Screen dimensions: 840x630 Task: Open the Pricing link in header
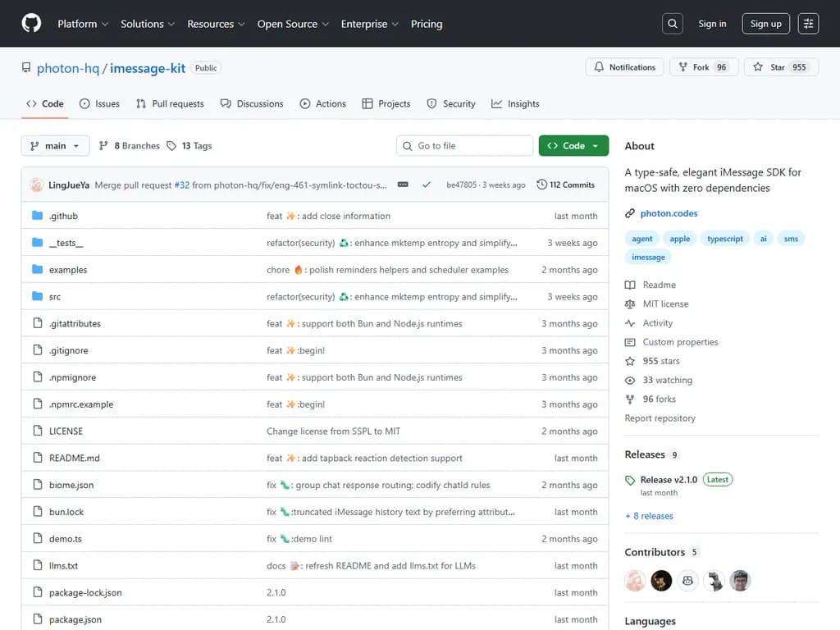coord(426,24)
